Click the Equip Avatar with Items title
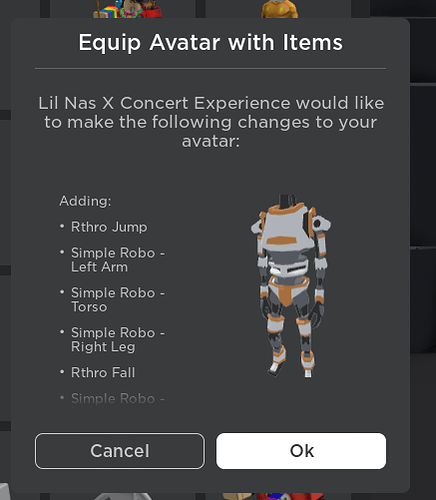436x500 pixels. pyautogui.click(x=210, y=43)
